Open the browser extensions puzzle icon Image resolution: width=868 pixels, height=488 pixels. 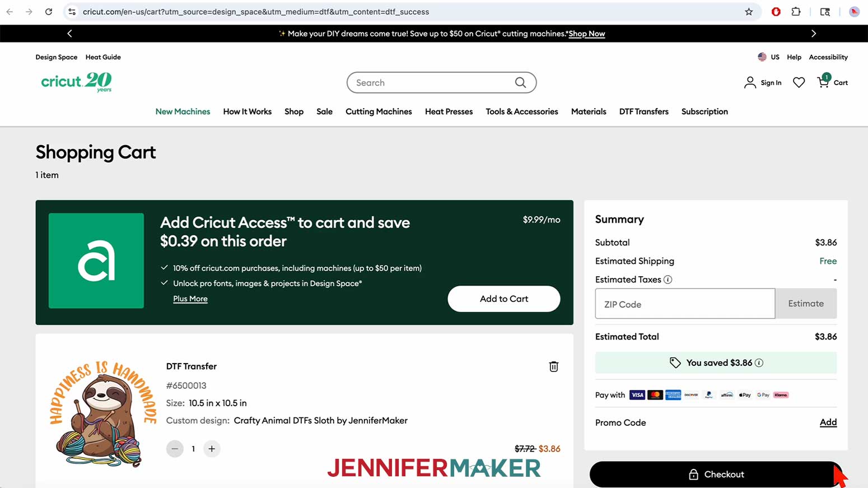click(796, 12)
